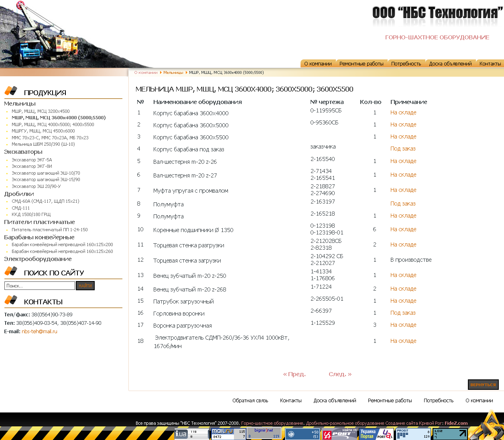The image size is (504, 440).
Task: Open the Ремонтные работы top tab
Action: tap(362, 64)
